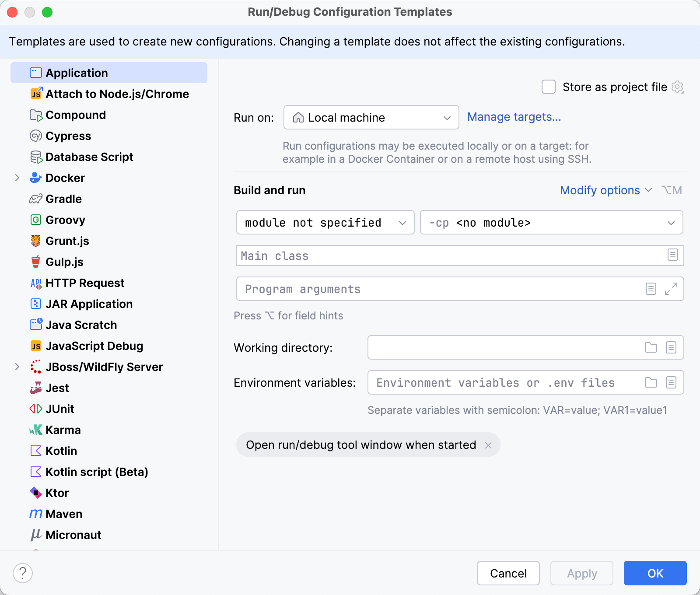Open the environment variables editor icon
Image resolution: width=700 pixels, height=595 pixels.
tap(672, 382)
